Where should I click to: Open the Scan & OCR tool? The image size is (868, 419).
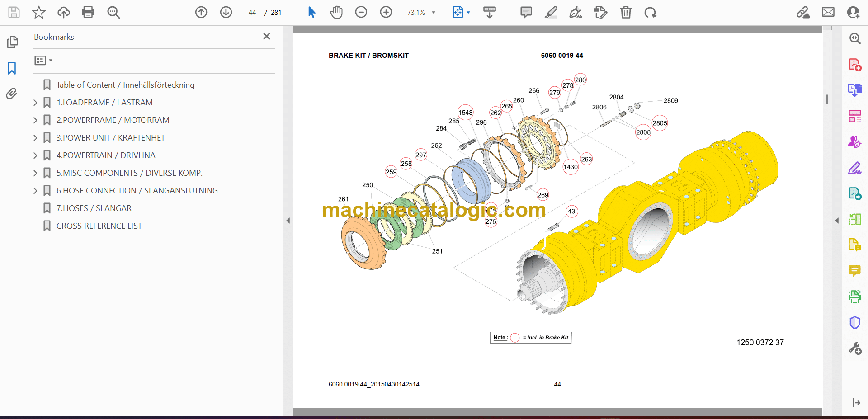click(854, 297)
